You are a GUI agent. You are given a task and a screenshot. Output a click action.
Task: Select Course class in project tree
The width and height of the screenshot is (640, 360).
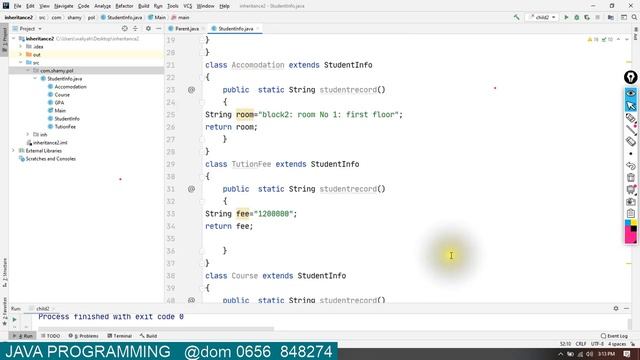point(62,95)
